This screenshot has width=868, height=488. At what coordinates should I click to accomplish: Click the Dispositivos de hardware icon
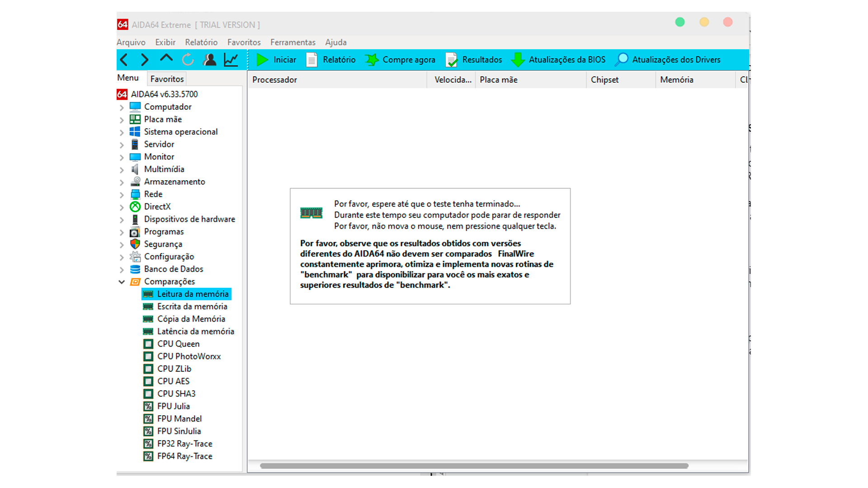click(135, 219)
